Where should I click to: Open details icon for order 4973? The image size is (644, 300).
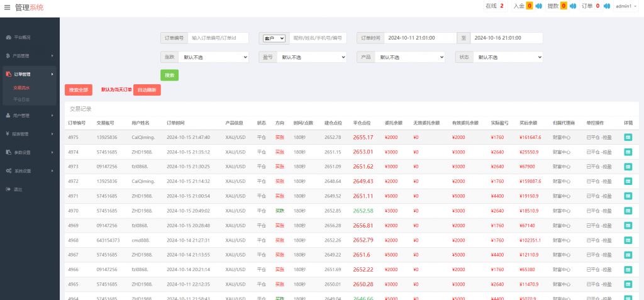pos(628,167)
